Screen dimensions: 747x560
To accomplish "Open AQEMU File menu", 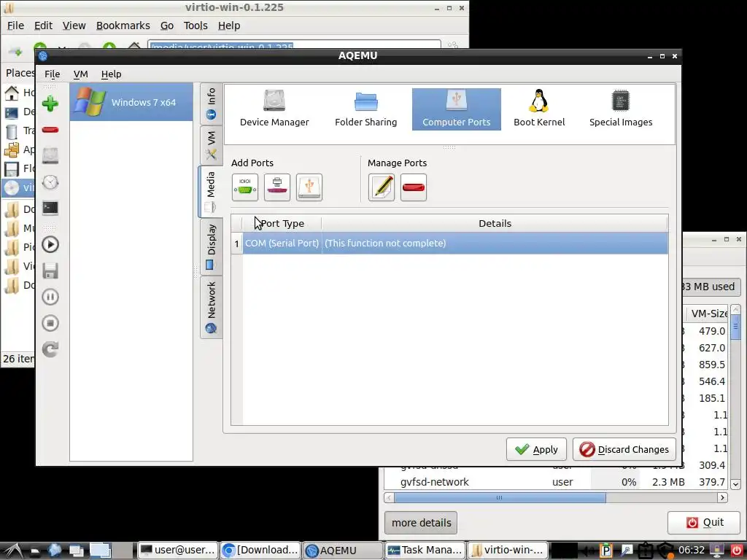I will [53, 74].
